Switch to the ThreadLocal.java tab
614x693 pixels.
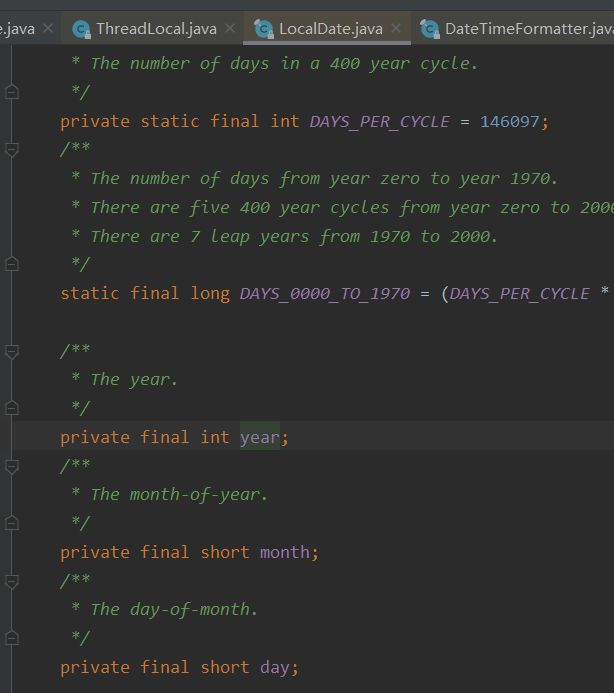pos(156,29)
